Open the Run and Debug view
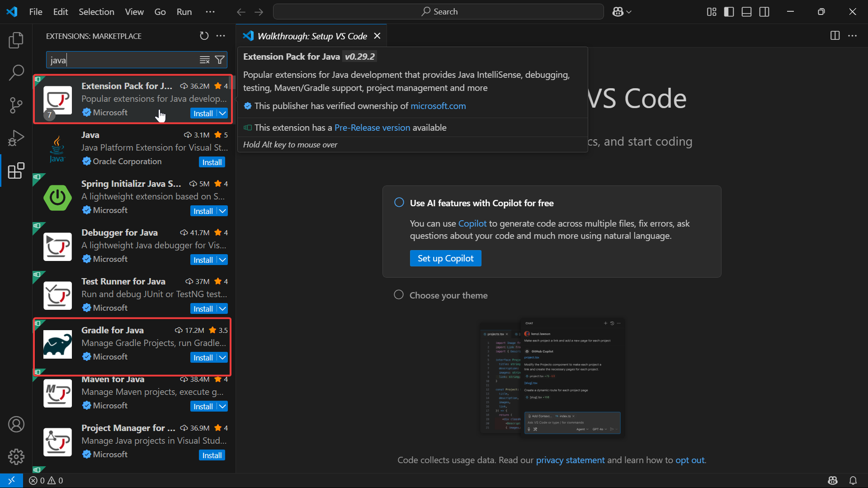The height and width of the screenshot is (488, 868). point(16,138)
